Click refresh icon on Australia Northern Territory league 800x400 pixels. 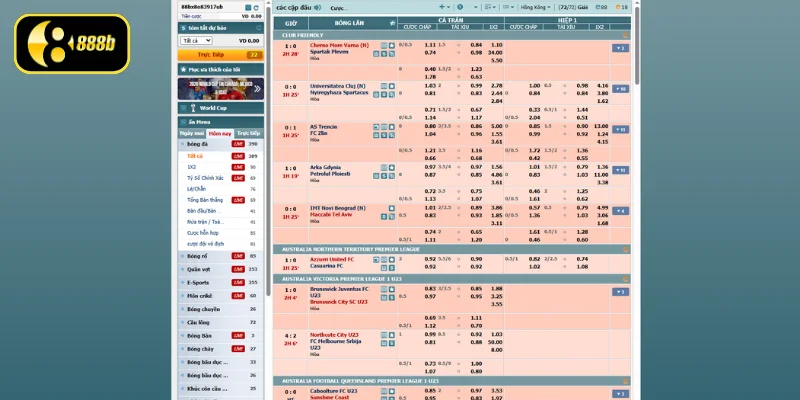pos(626,249)
